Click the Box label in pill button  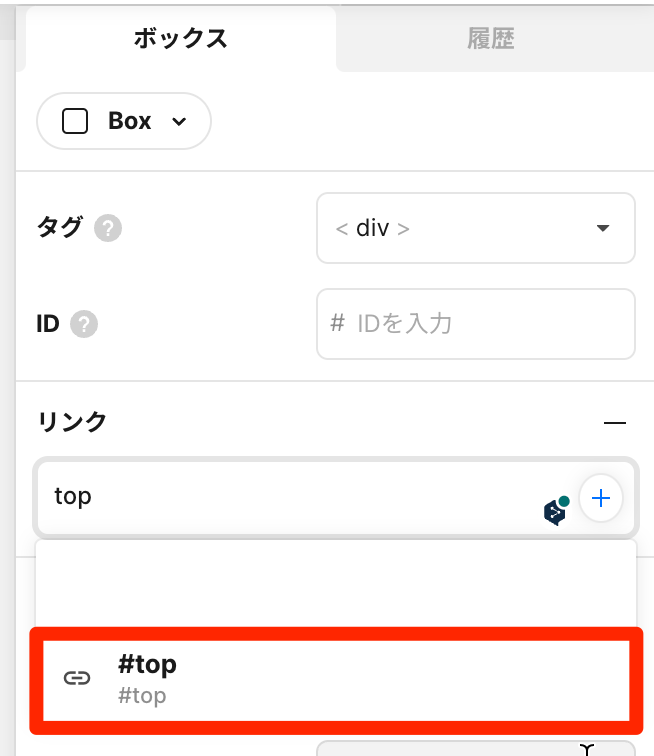click(x=129, y=121)
